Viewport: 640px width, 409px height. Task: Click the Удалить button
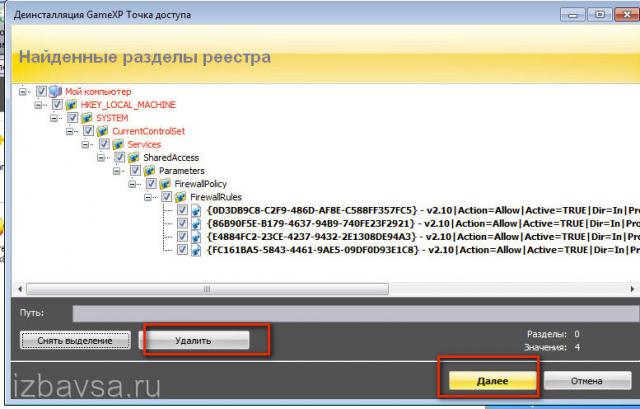pyautogui.click(x=193, y=340)
